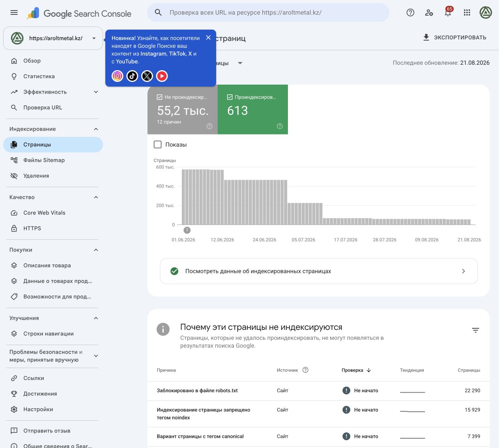The height and width of the screenshot is (448, 499).
Task: Open indexed pages data chevron
Action: (463, 271)
